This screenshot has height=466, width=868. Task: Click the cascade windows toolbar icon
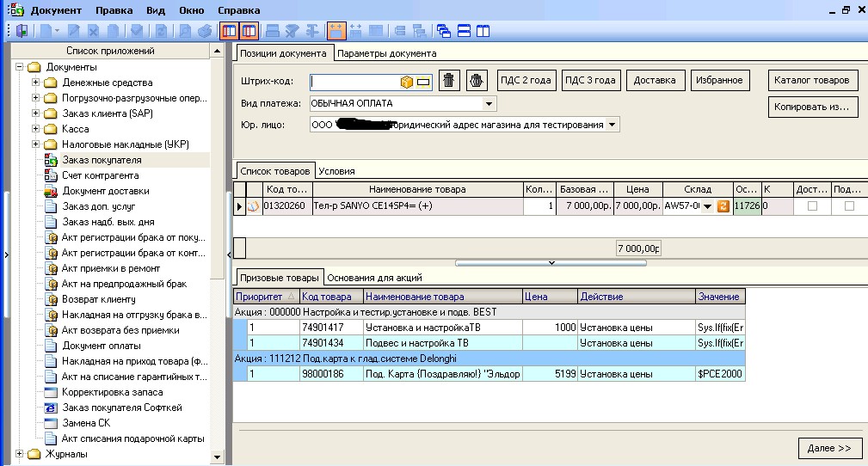pyautogui.click(x=443, y=31)
